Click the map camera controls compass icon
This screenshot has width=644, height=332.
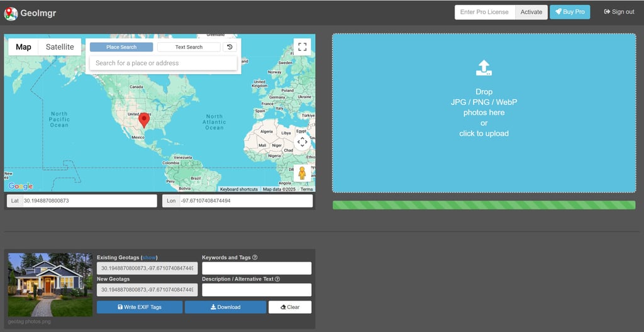[x=303, y=142]
